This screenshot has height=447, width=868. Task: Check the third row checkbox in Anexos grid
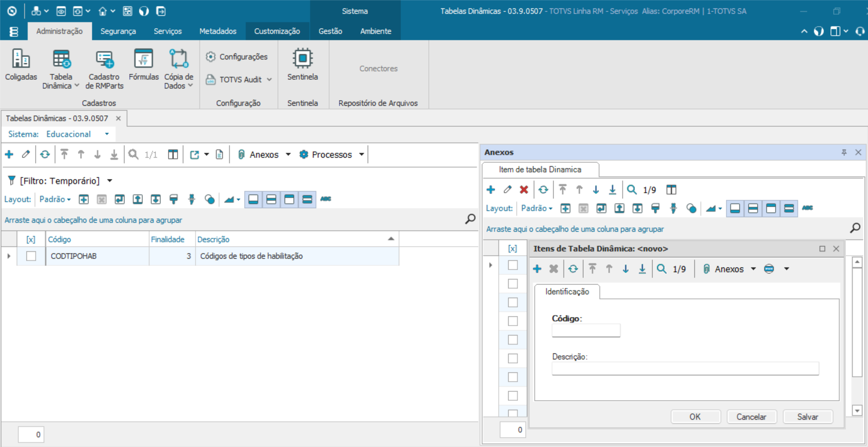click(513, 303)
